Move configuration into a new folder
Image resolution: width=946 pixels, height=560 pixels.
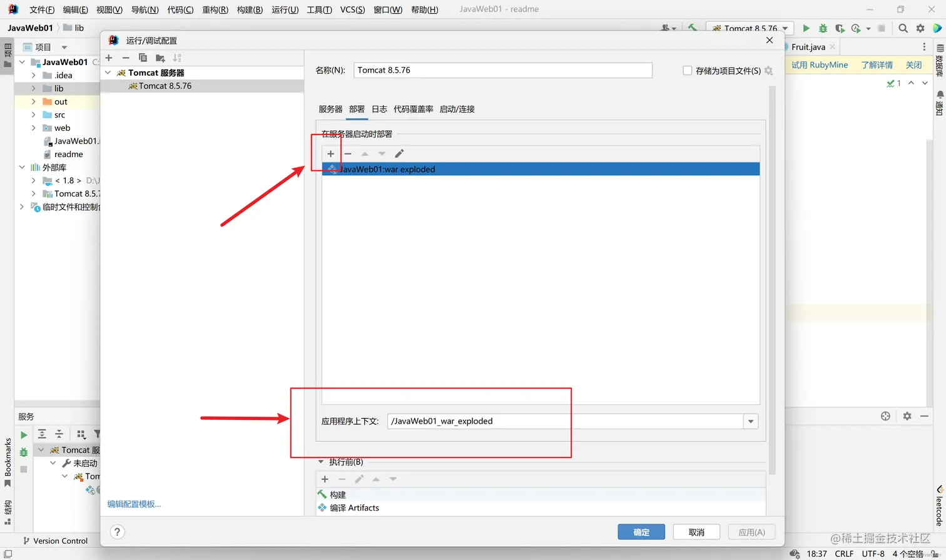(x=160, y=58)
